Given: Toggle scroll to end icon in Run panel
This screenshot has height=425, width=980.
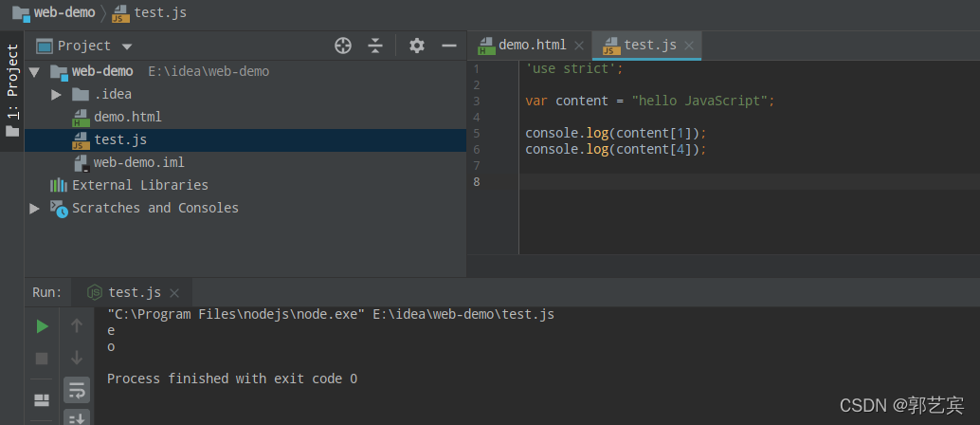Looking at the screenshot, I should pyautogui.click(x=77, y=417).
